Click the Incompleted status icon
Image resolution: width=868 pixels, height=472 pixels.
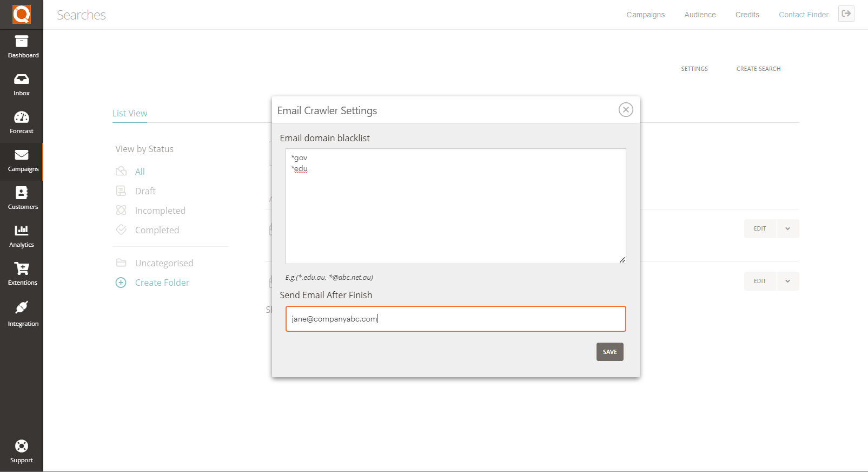coord(121,210)
